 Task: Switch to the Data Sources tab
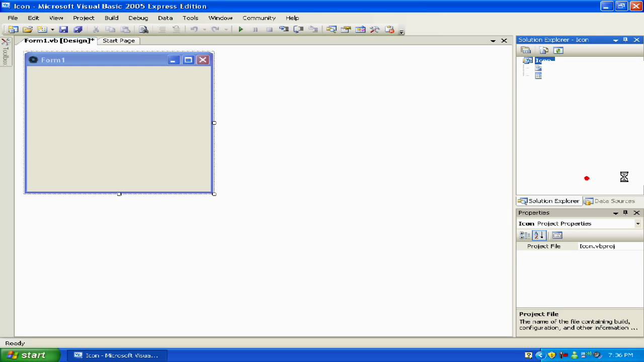coord(610,201)
